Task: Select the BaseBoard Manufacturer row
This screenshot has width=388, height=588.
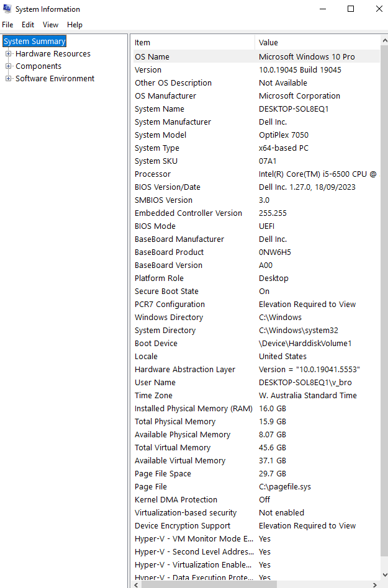Action: [255, 239]
